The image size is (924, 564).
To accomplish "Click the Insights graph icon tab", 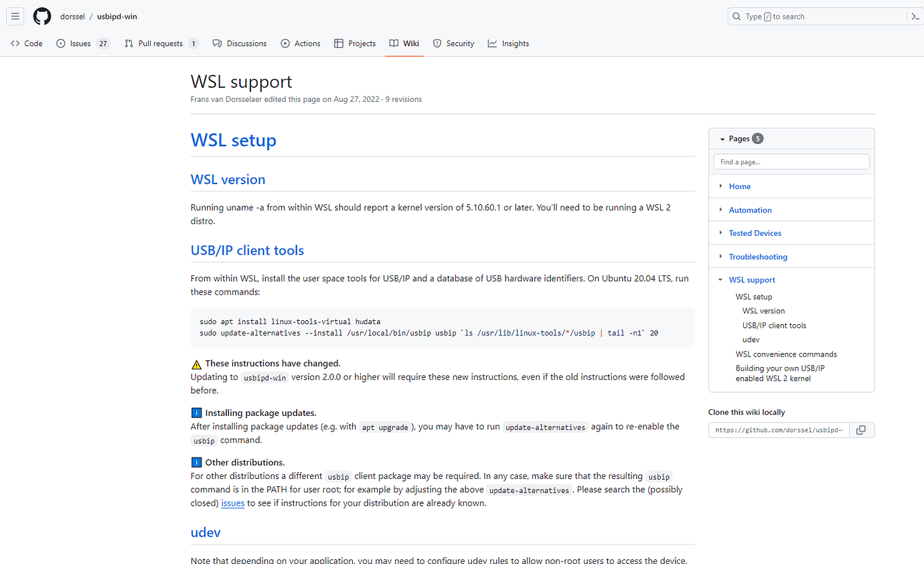I will [493, 44].
